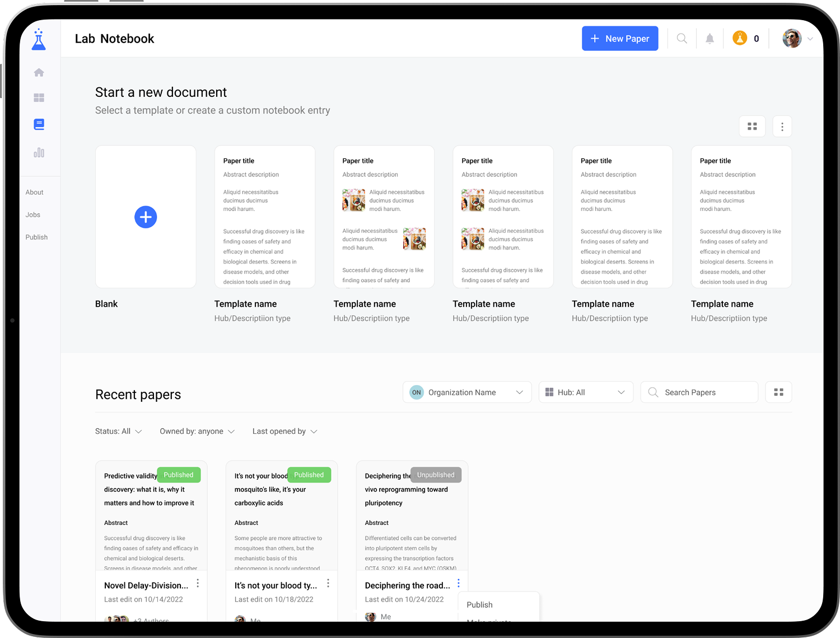Open the notifications bell
Image resolution: width=840 pixels, height=638 pixels.
coord(710,39)
